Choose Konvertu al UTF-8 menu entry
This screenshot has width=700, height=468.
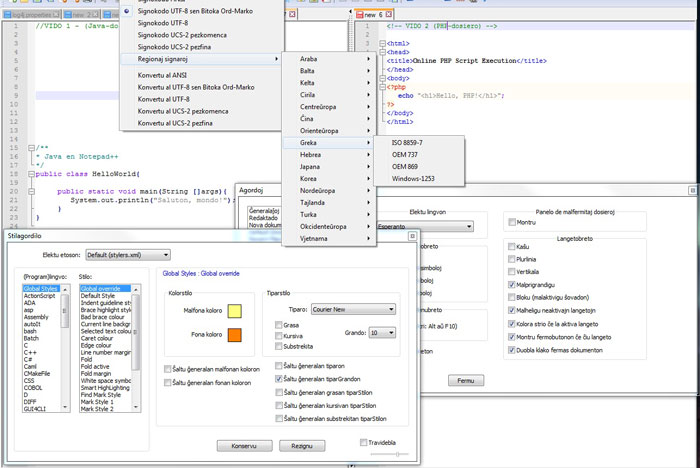click(x=202, y=99)
